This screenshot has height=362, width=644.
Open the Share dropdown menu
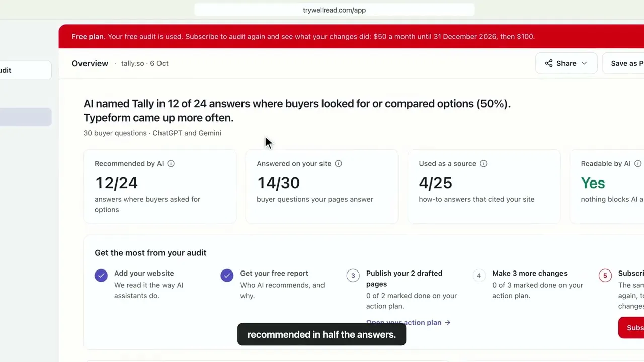pyautogui.click(x=566, y=63)
